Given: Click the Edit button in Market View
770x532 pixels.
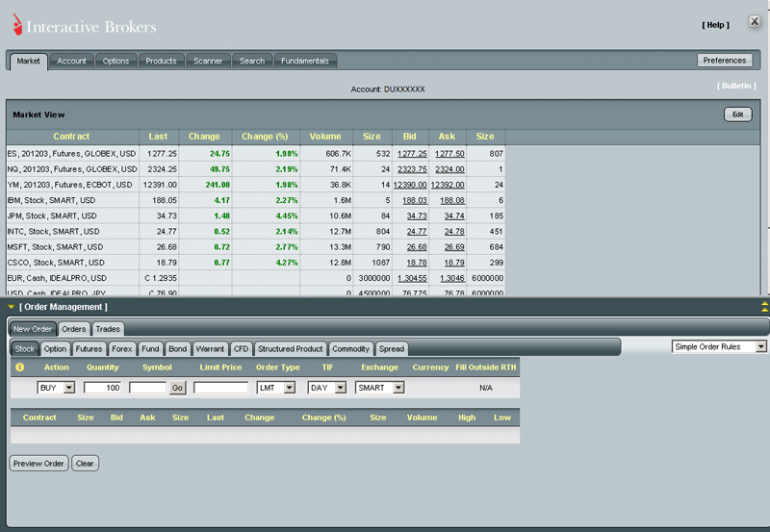Looking at the screenshot, I should pos(737,114).
